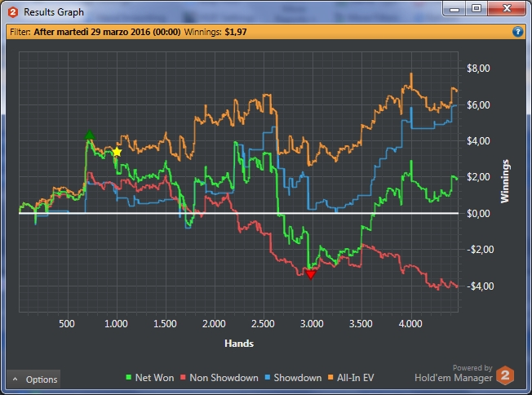Click the Hold'em Manager 2 title bar logo
This screenshot has width=532, height=395.
tap(13, 12)
